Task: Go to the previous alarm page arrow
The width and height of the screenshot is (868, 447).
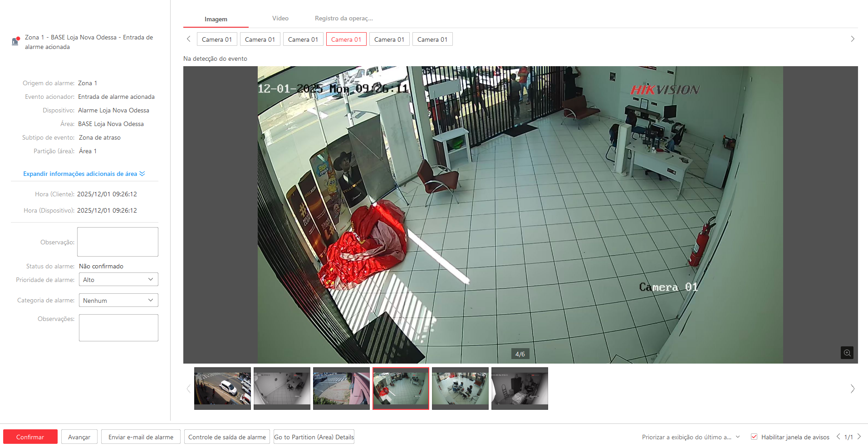Action: click(838, 437)
